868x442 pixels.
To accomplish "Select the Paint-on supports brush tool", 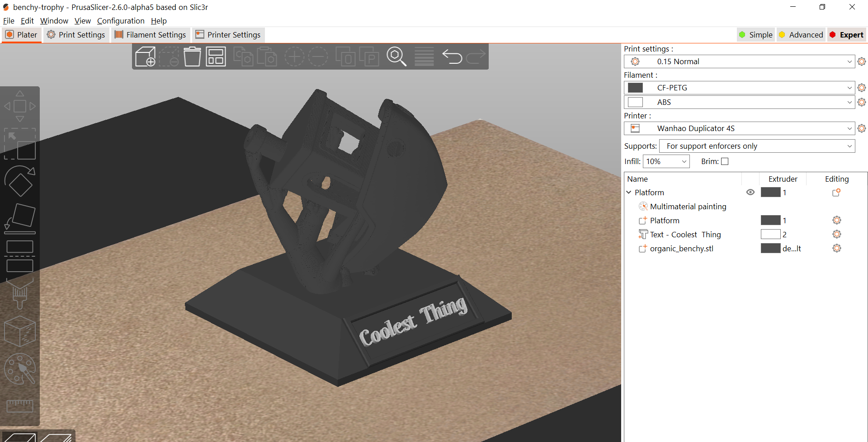I will (x=20, y=293).
